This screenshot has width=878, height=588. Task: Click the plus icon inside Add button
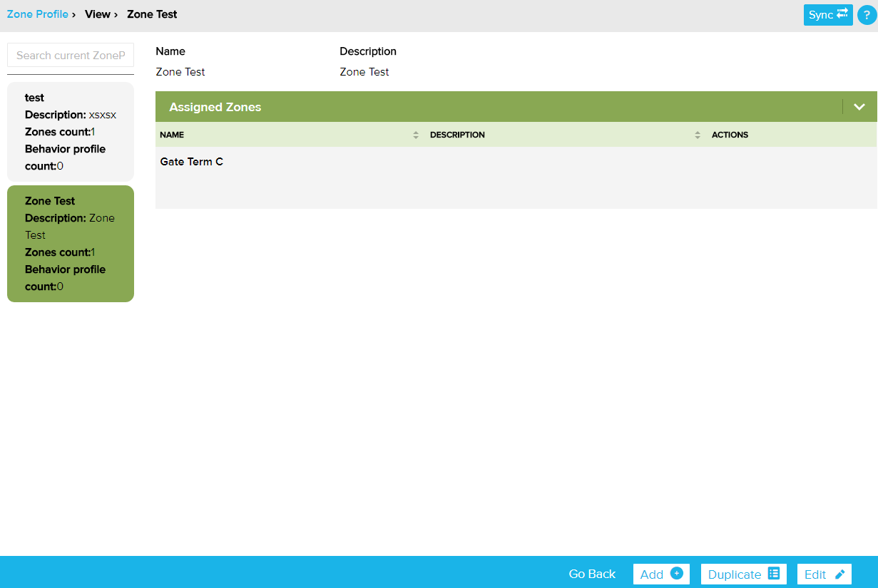tap(675, 574)
